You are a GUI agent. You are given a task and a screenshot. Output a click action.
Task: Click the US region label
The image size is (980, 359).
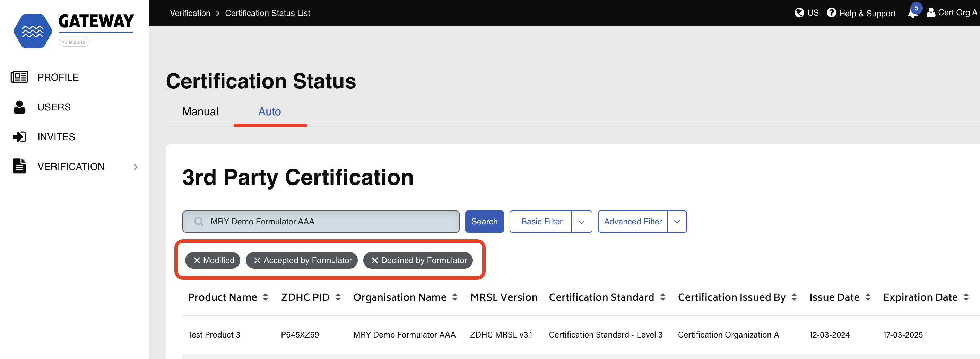(x=813, y=13)
